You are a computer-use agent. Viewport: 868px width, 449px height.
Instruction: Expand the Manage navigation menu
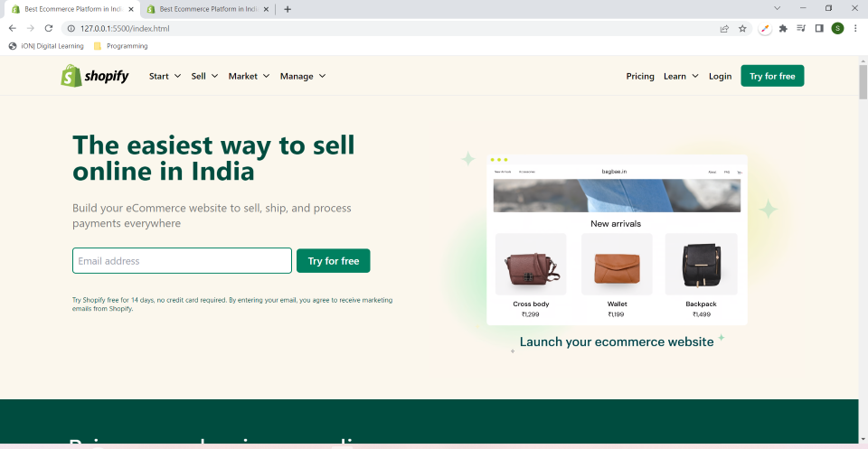coord(303,76)
